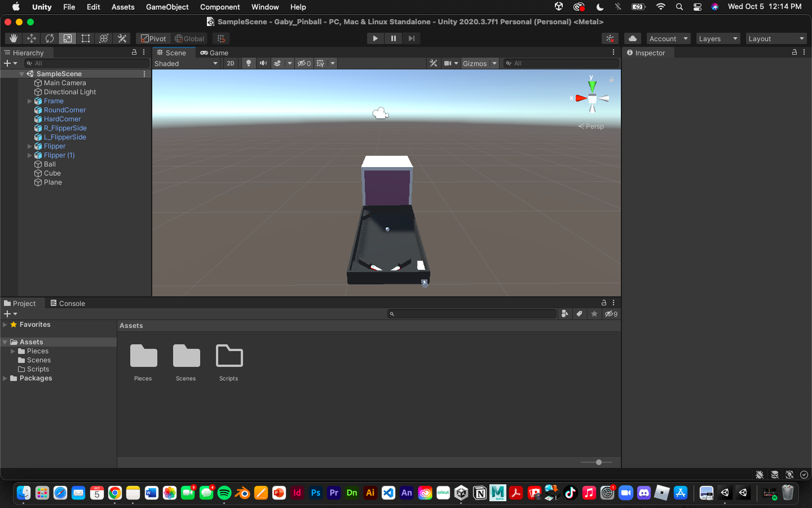The height and width of the screenshot is (508, 812).
Task: Click the Project search field
Action: point(473,314)
